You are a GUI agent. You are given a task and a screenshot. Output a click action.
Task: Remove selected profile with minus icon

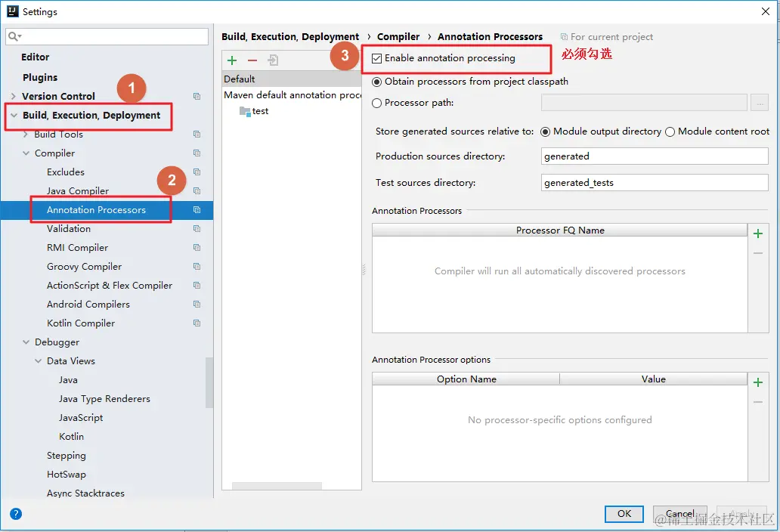point(252,60)
